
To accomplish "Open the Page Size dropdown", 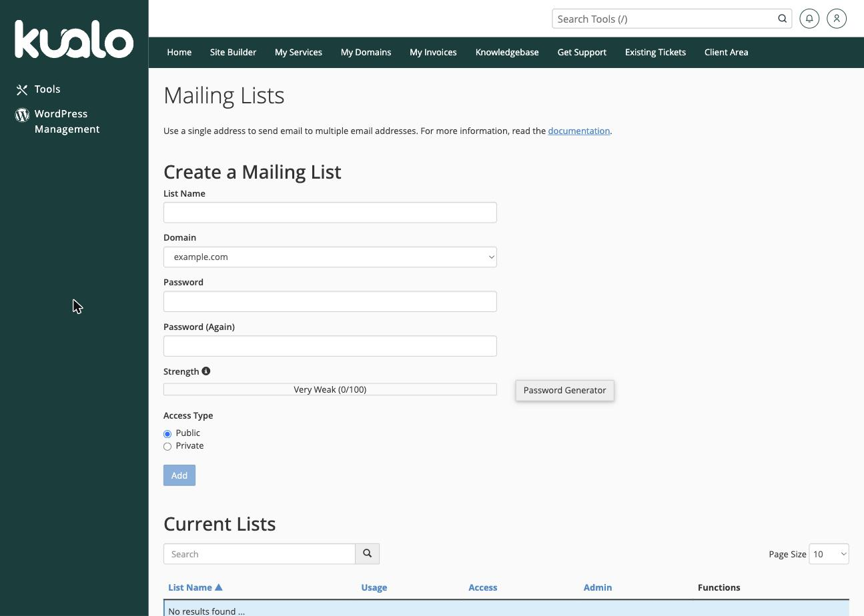I will point(829,554).
